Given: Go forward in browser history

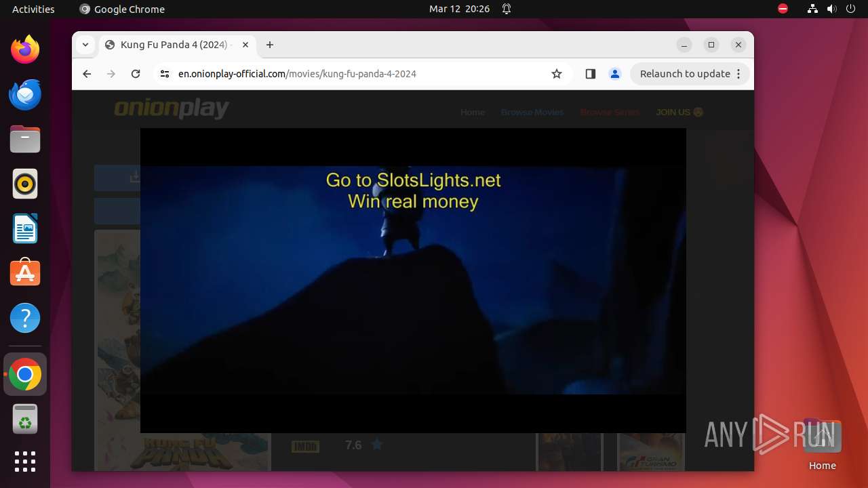Looking at the screenshot, I should coord(111,74).
